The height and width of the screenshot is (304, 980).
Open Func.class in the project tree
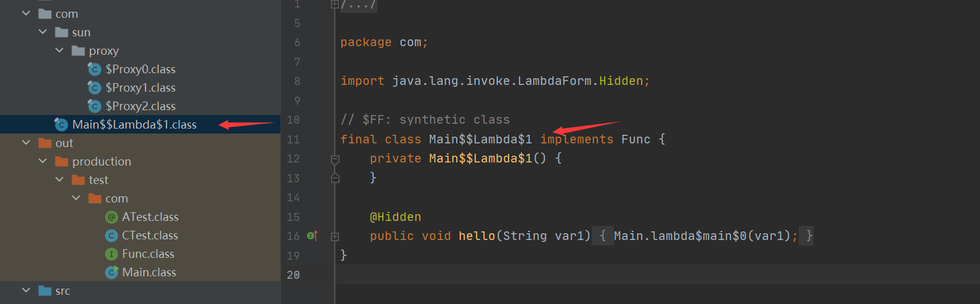[148, 254]
